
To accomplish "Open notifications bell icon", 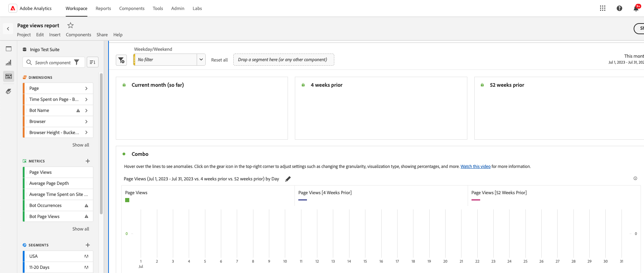I will pos(636,8).
